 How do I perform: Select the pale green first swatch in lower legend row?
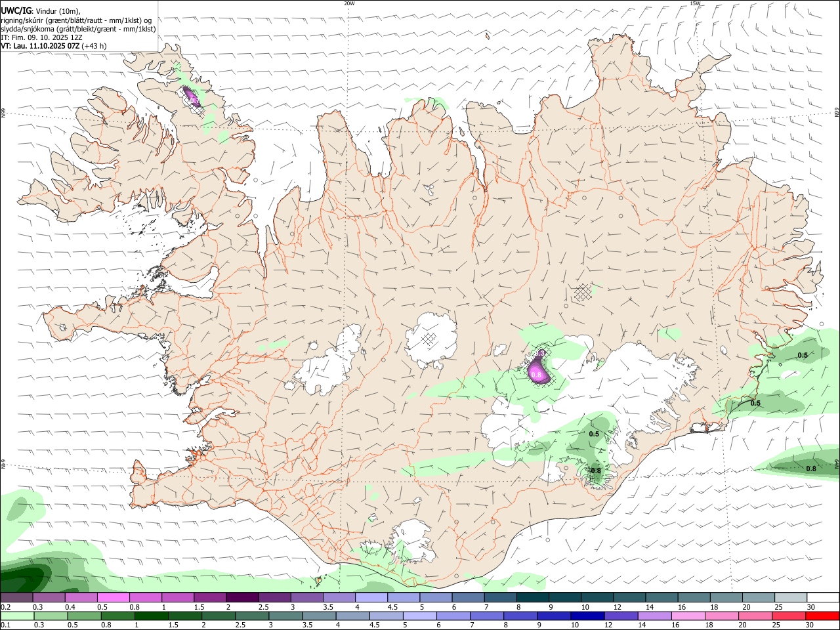point(16,616)
